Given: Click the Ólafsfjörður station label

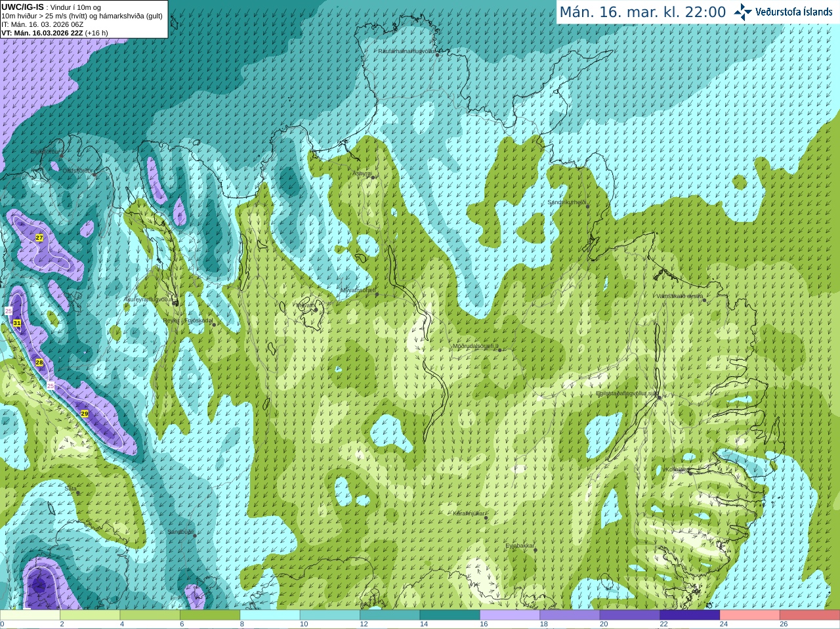Looking at the screenshot, I should 77,171.
